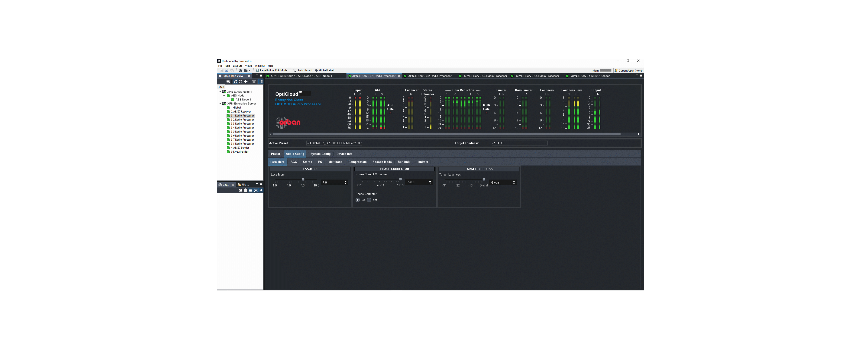Open the Layouts menu
The image size is (868, 347).
237,66
